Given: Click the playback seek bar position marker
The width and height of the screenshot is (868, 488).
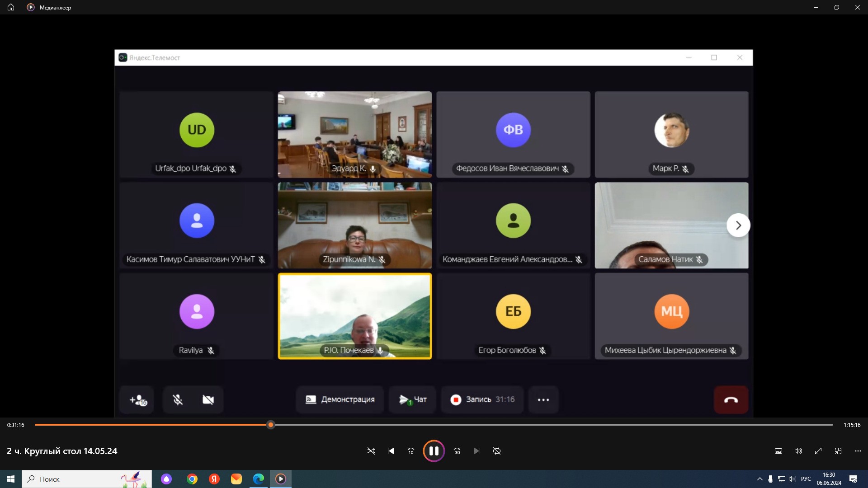Looking at the screenshot, I should click(x=271, y=425).
